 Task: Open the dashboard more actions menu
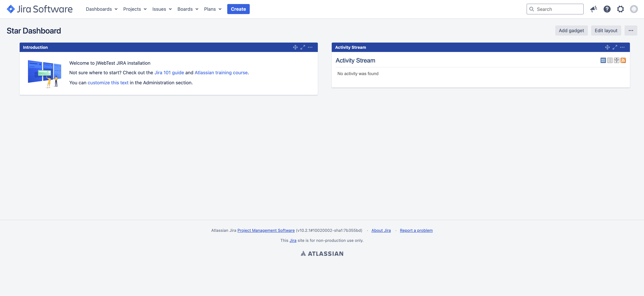(x=631, y=31)
